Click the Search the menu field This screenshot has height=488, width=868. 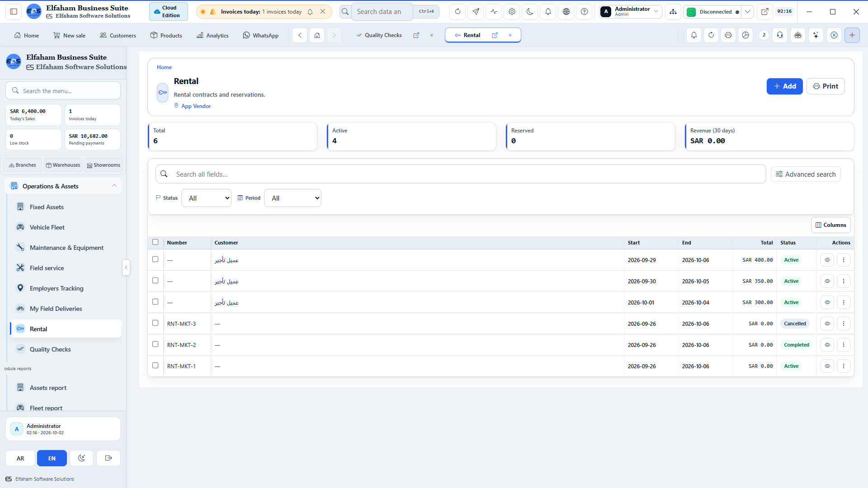pos(63,91)
